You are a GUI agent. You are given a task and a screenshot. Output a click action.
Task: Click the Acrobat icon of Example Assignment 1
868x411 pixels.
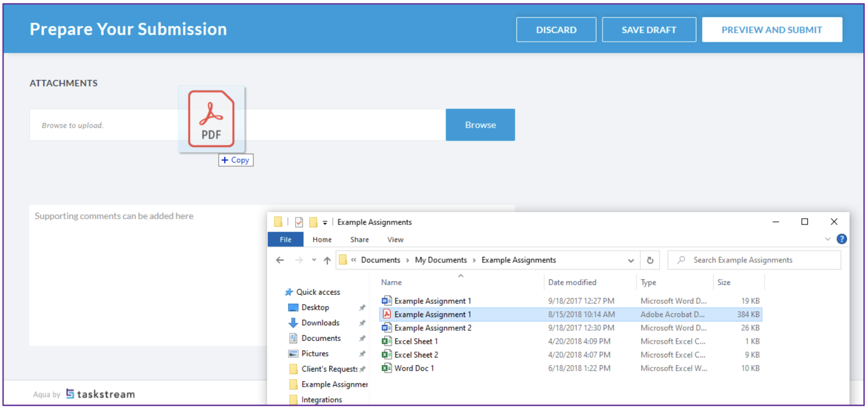click(x=386, y=315)
